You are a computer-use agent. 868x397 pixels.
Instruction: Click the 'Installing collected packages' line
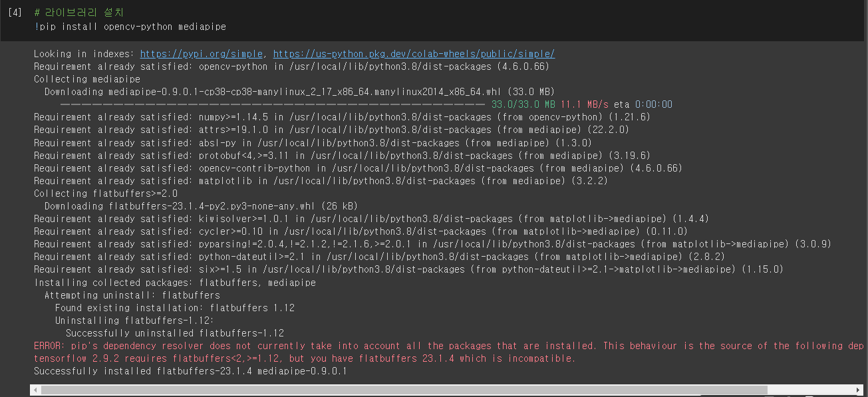pyautogui.click(x=175, y=282)
